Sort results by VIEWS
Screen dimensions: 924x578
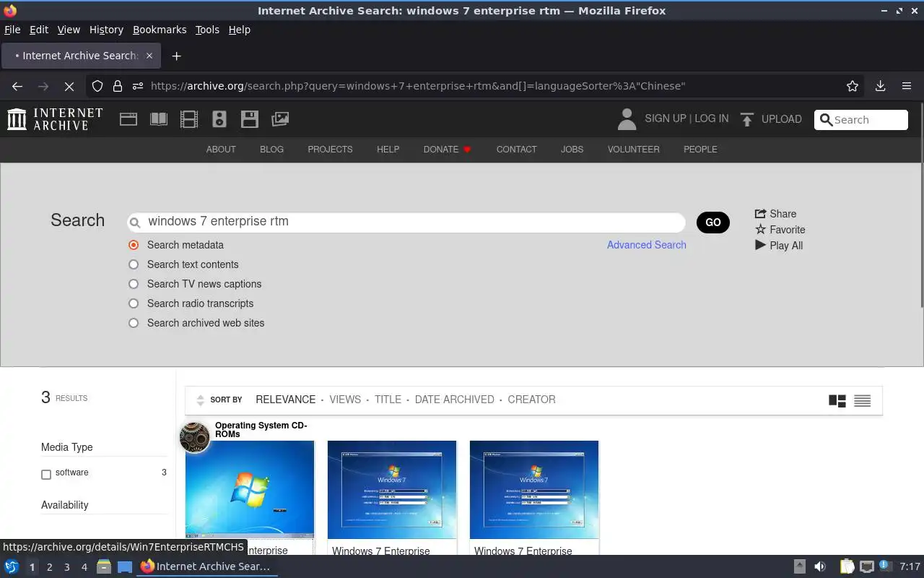(345, 400)
